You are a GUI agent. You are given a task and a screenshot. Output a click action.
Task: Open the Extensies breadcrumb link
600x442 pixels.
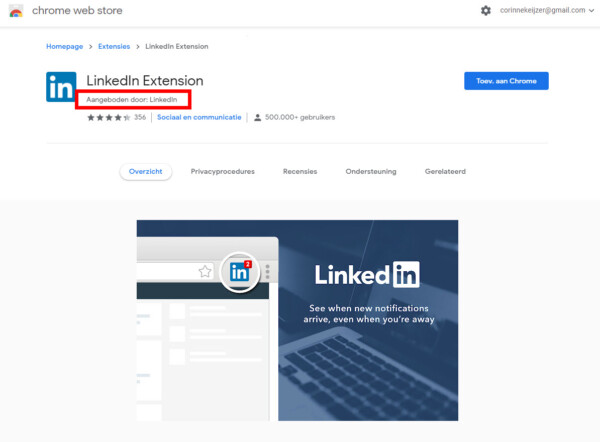coord(113,46)
